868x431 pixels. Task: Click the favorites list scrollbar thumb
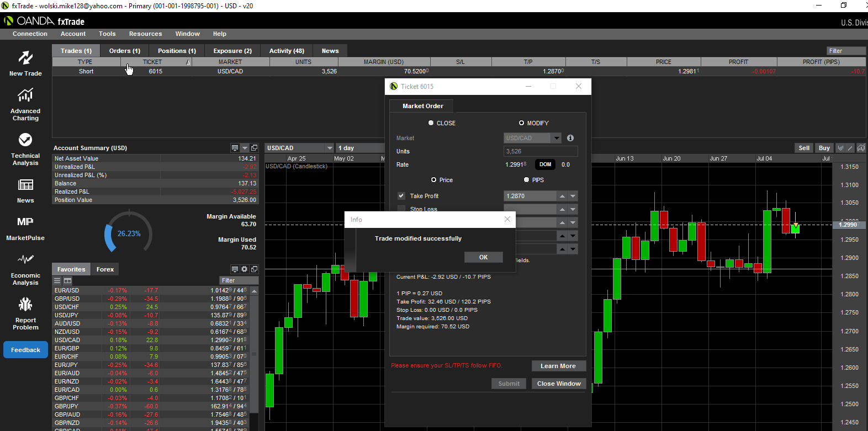pos(255,353)
